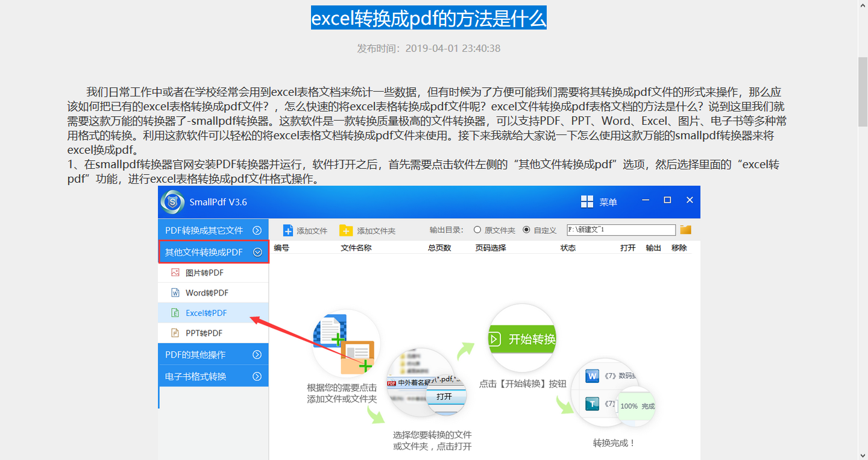Click the 页码选择 column header
Screen dimensions: 868x460
point(490,248)
